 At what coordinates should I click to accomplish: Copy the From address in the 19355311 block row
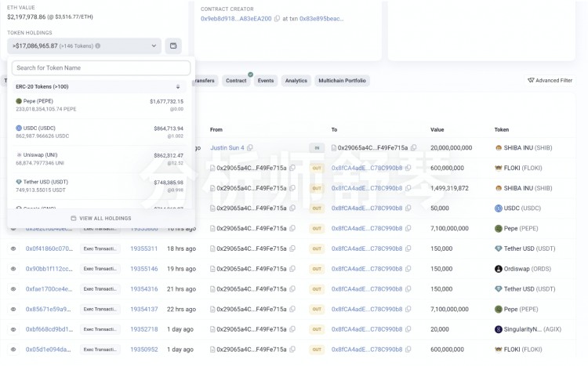[x=292, y=248]
